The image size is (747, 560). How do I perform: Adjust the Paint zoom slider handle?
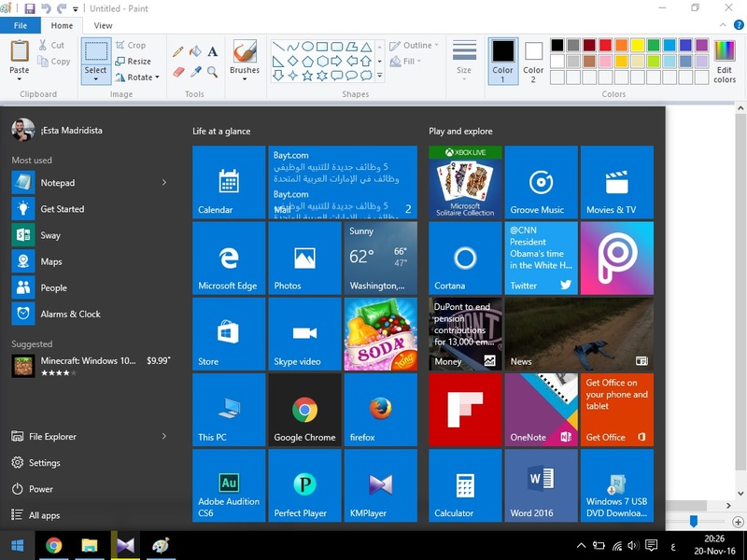tap(694, 522)
